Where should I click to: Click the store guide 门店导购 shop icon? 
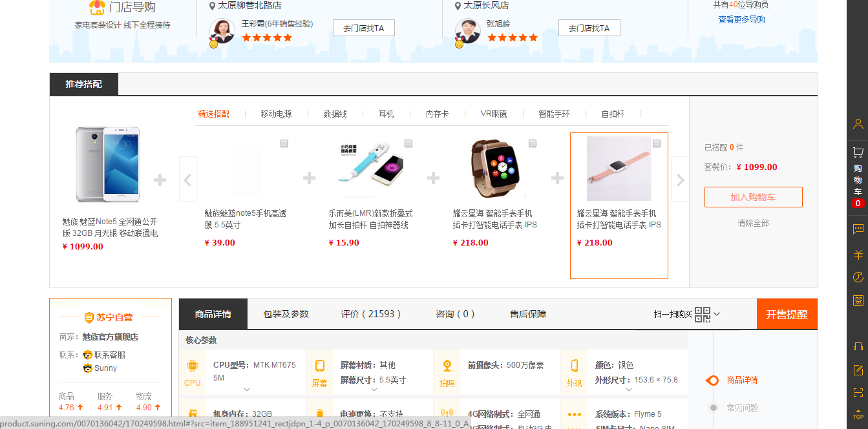[97, 7]
